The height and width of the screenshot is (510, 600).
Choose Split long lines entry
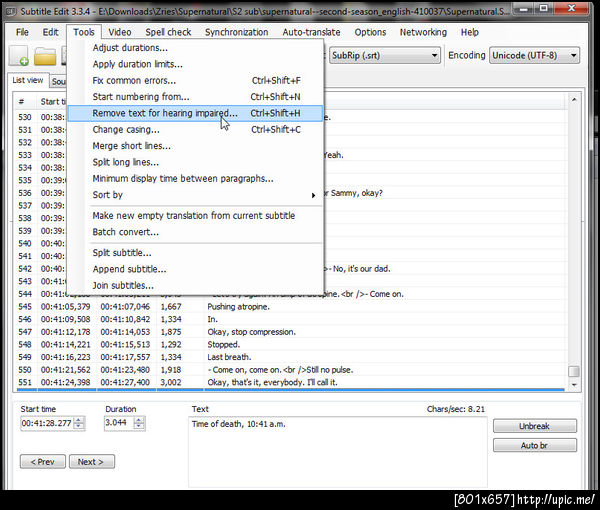pyautogui.click(x=195, y=162)
